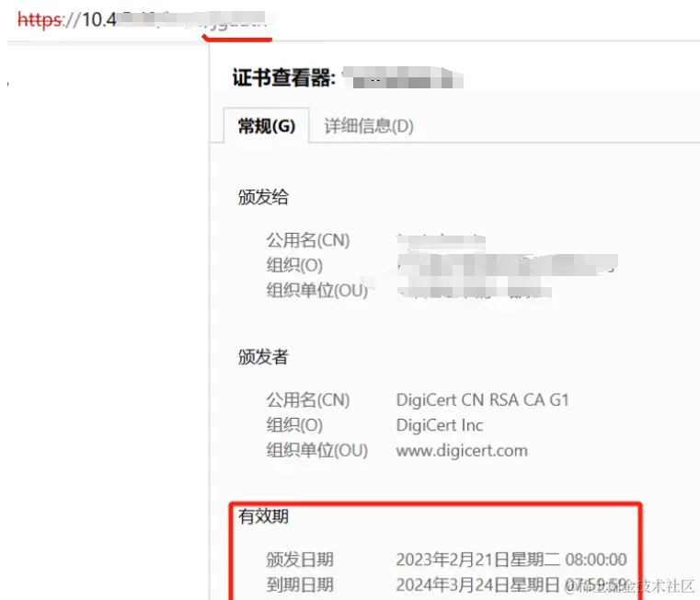The height and width of the screenshot is (600, 700).
Task: Select issuer name DigiCert CN RSA CA G1
Action: coord(483,400)
